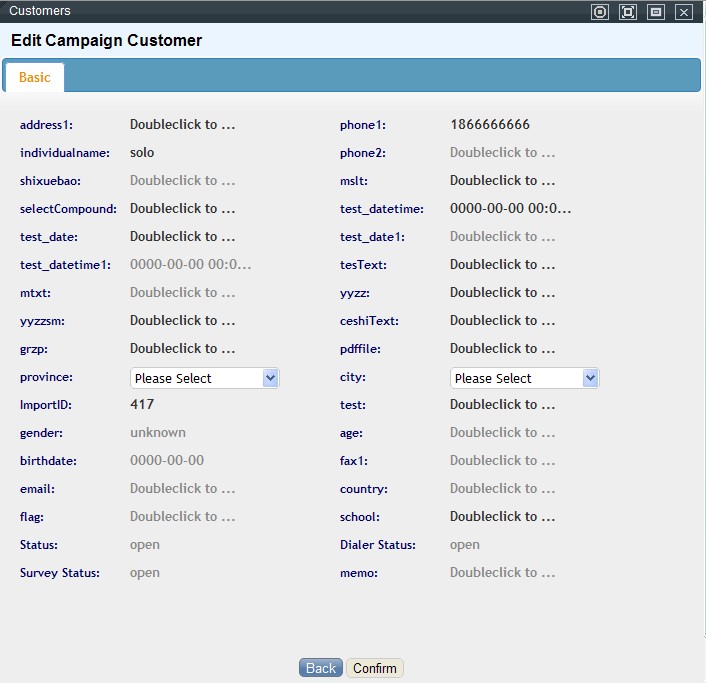706x683 pixels.
Task: Click the first window control icon in the title bar
Action: 600,12
